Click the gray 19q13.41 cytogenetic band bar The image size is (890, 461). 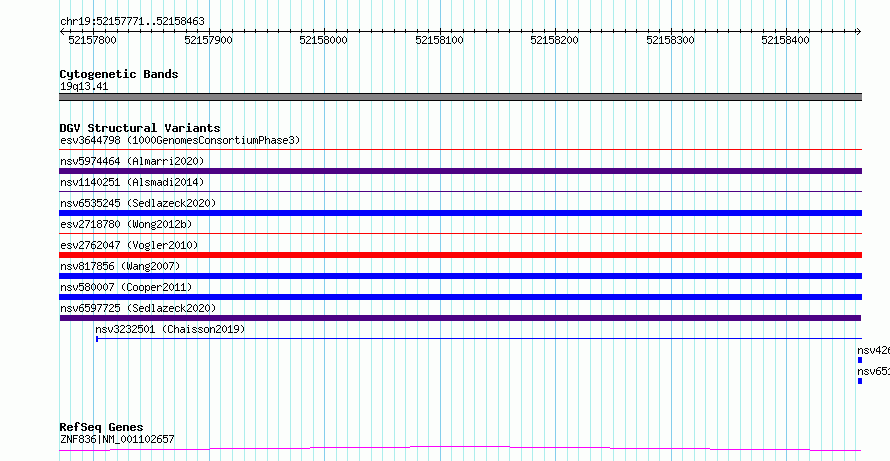pyautogui.click(x=460, y=97)
